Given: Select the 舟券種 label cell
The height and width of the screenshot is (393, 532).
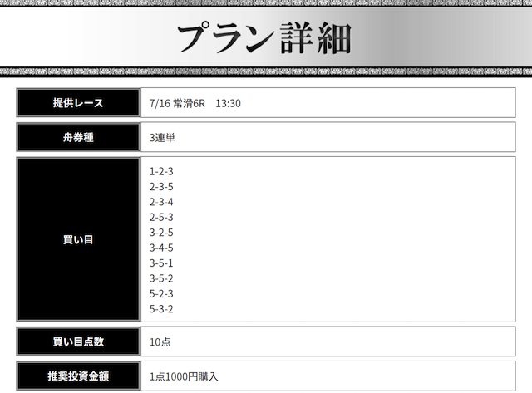Looking at the screenshot, I should pos(78,137).
